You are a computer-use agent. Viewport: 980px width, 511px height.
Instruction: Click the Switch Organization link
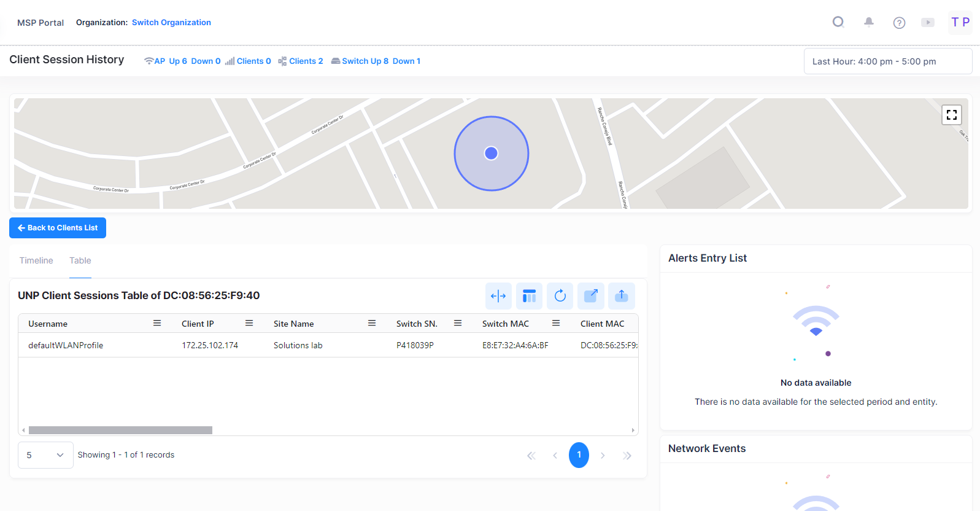(x=171, y=23)
